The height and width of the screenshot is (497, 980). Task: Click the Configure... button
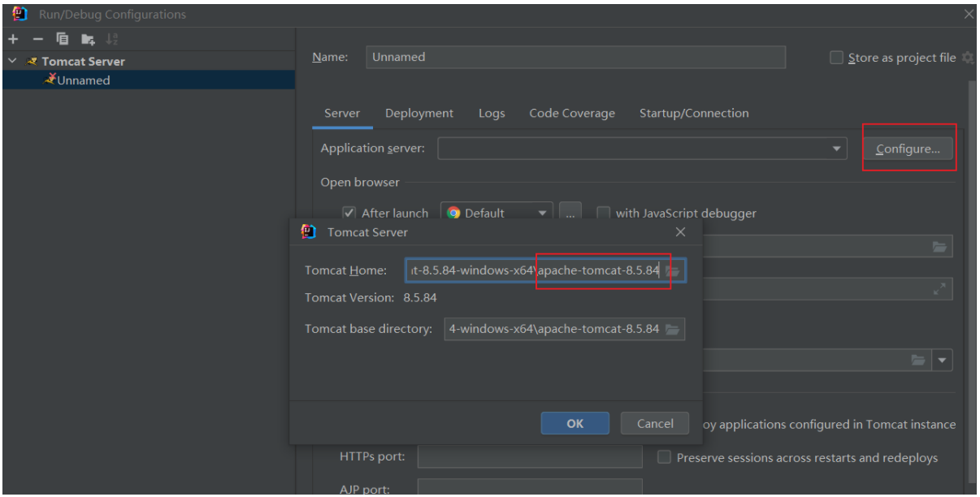pos(908,149)
